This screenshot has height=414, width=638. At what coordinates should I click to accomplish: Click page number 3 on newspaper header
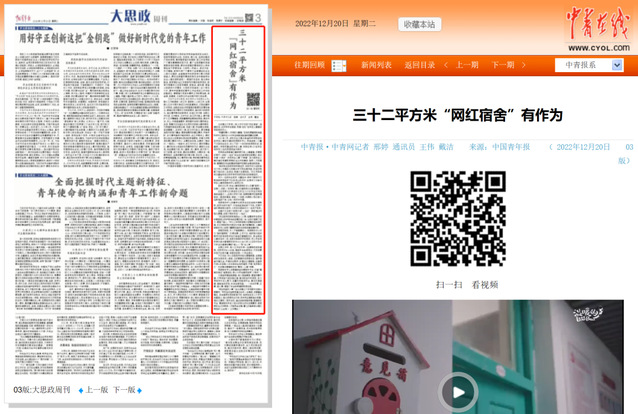258,17
